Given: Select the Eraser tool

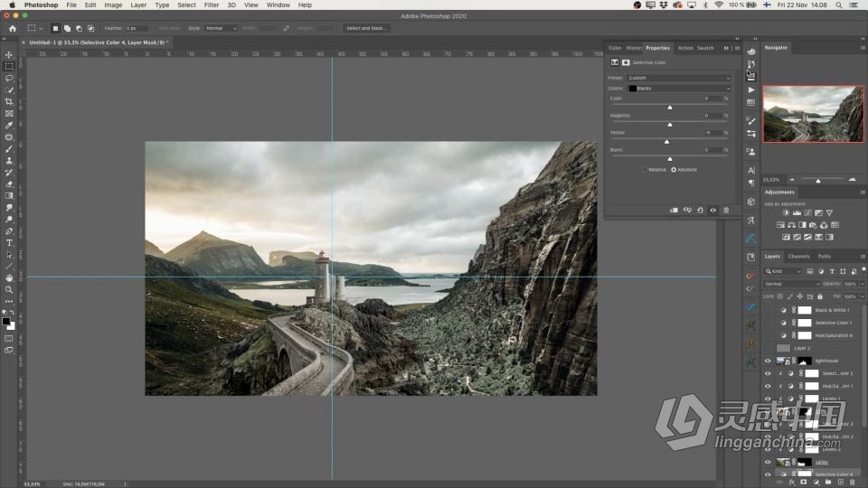Looking at the screenshot, I should point(9,184).
